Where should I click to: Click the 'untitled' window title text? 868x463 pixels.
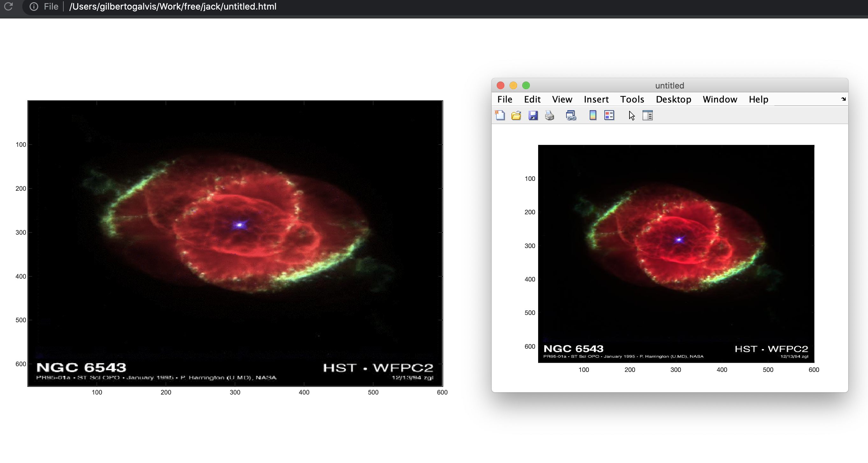pyautogui.click(x=670, y=86)
